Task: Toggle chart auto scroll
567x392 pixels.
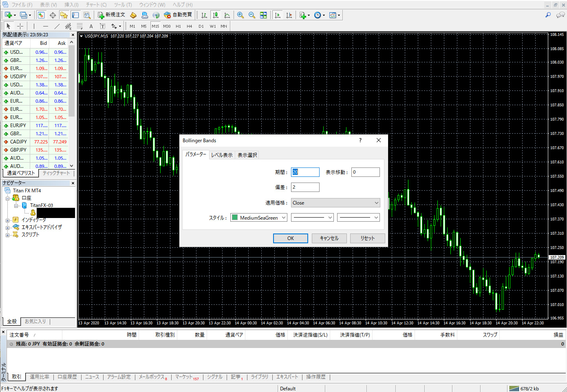Action: tap(278, 15)
